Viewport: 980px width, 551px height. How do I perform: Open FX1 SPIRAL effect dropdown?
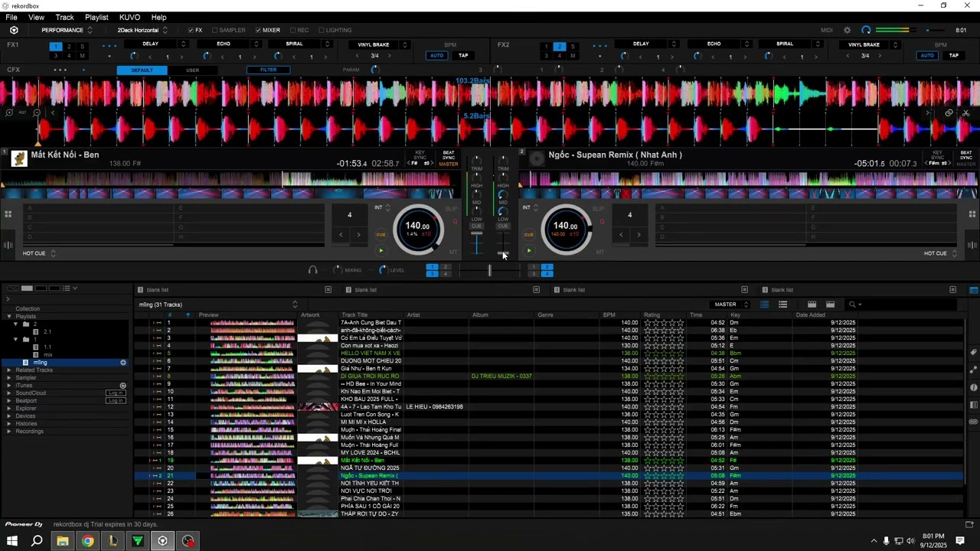click(x=299, y=44)
